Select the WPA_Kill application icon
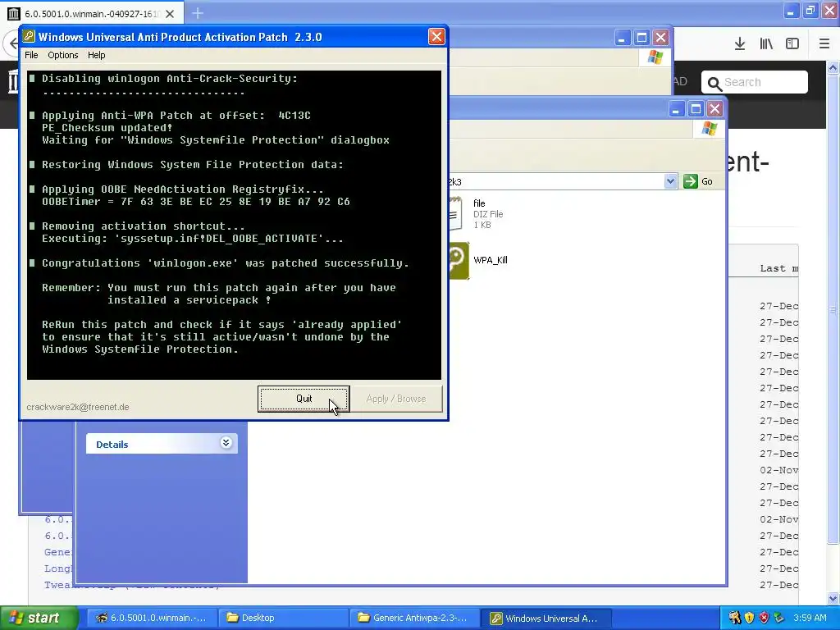This screenshot has width=840, height=630. coord(459,261)
